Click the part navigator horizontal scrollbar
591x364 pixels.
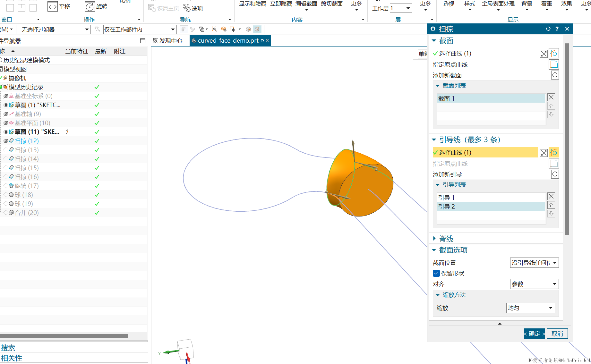64,336
